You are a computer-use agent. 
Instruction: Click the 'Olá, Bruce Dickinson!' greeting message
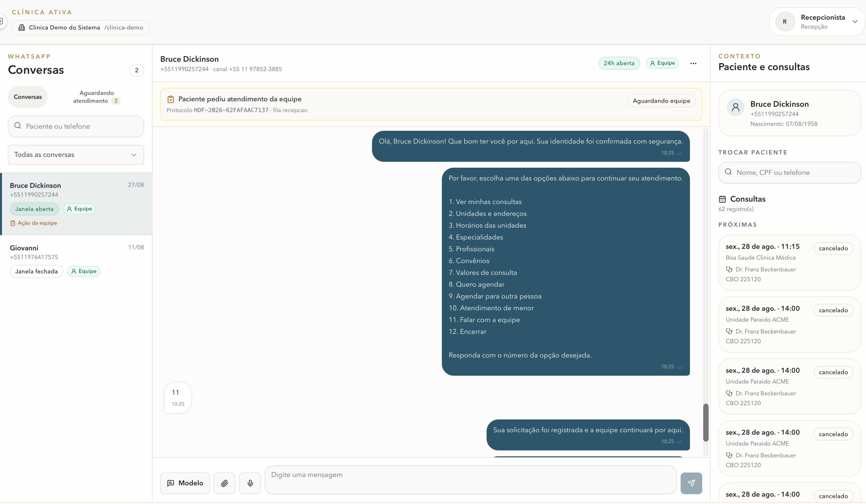(531, 146)
